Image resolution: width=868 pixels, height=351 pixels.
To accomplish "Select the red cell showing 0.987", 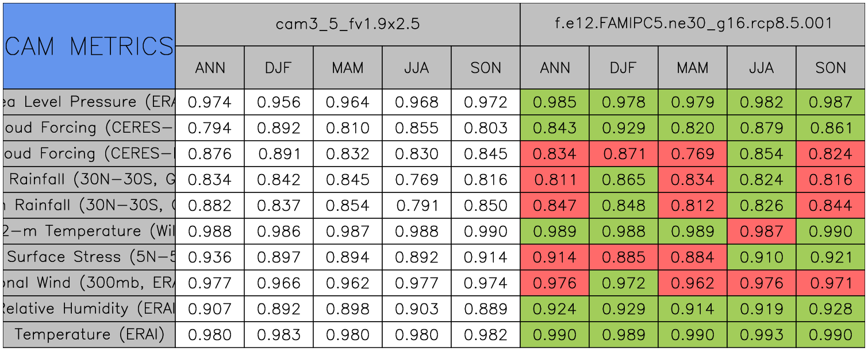I will tap(762, 231).
